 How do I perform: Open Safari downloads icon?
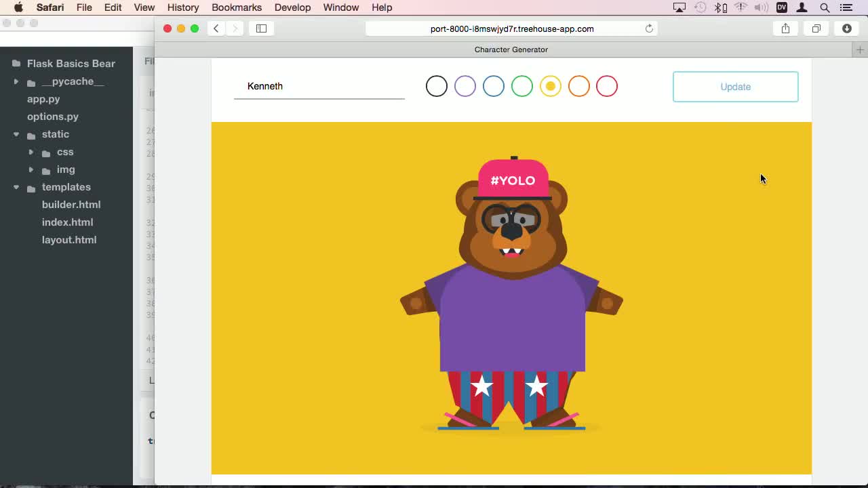click(x=847, y=28)
